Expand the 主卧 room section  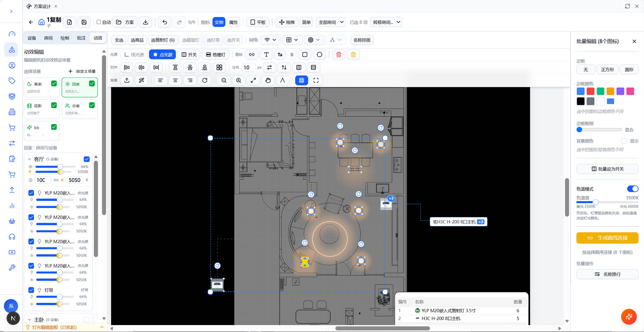29,320
